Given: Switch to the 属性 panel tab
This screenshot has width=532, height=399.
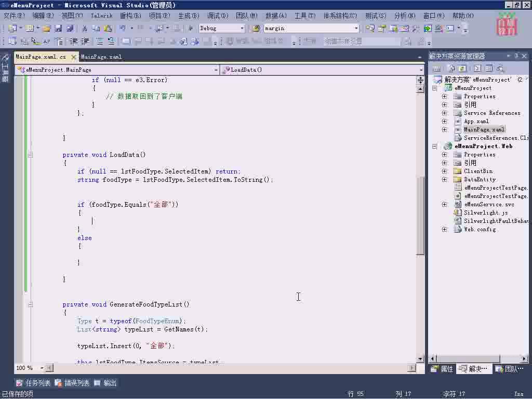Looking at the screenshot, I should coord(442,369).
